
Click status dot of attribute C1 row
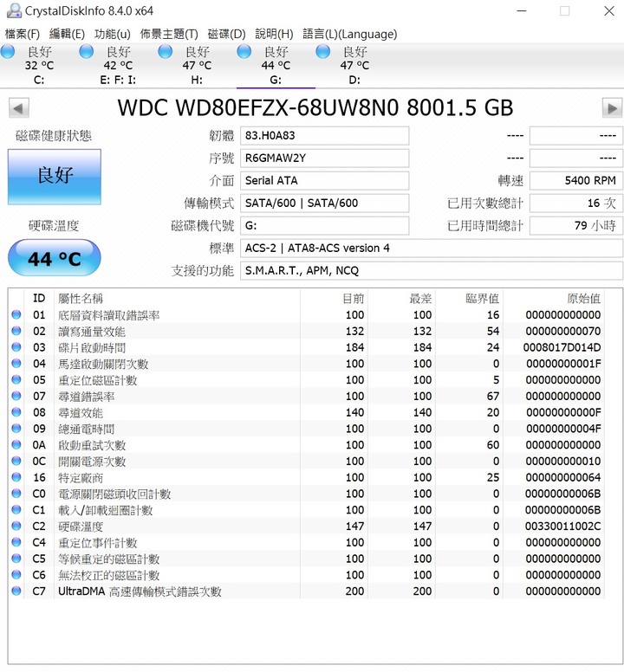16,510
